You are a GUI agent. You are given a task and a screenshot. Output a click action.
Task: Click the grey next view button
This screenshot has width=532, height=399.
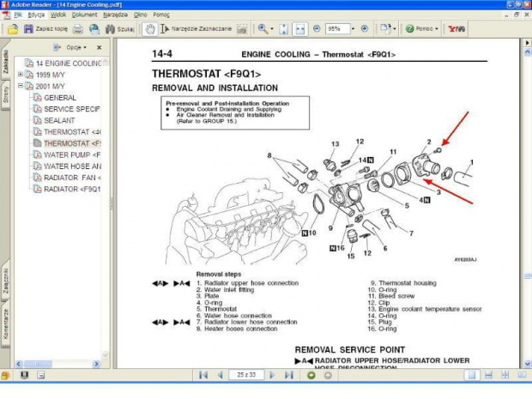click(x=328, y=375)
